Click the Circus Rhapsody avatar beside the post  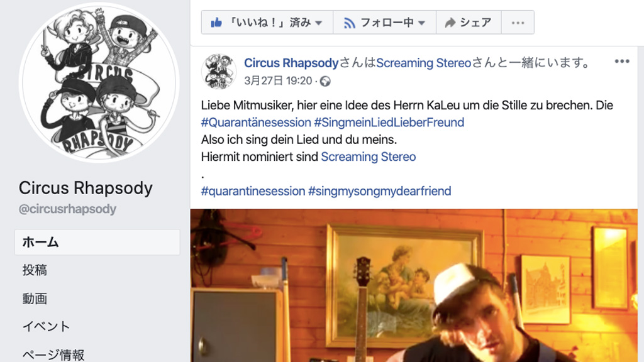tap(219, 72)
